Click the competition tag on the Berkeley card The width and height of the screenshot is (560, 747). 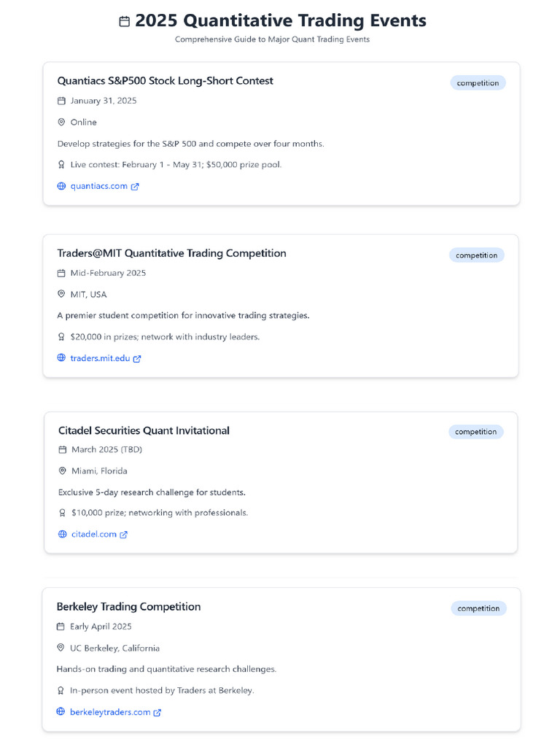(x=478, y=608)
